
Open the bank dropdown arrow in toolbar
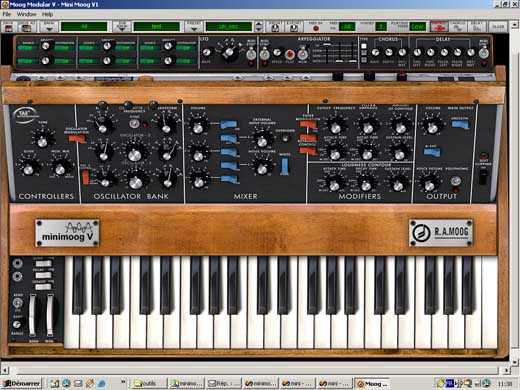pos(49,27)
